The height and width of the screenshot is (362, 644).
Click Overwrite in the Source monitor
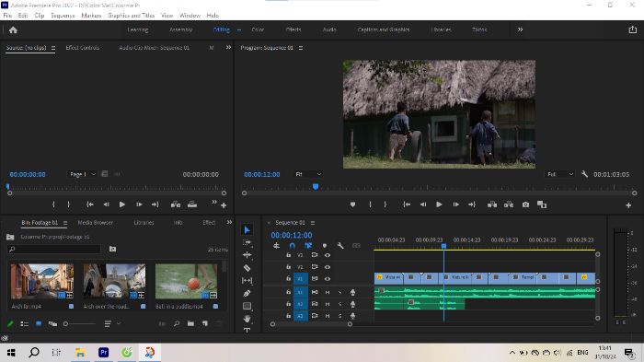coord(192,204)
